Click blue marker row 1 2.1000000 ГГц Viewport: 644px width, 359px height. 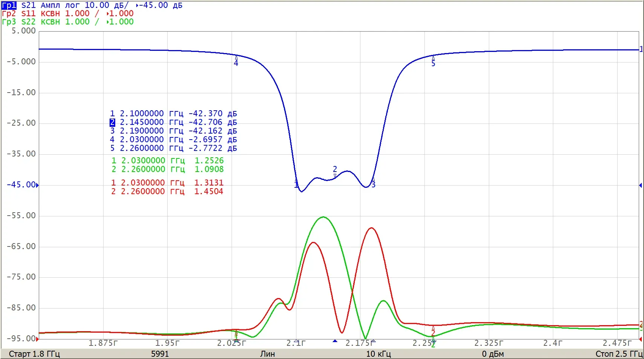click(173, 114)
